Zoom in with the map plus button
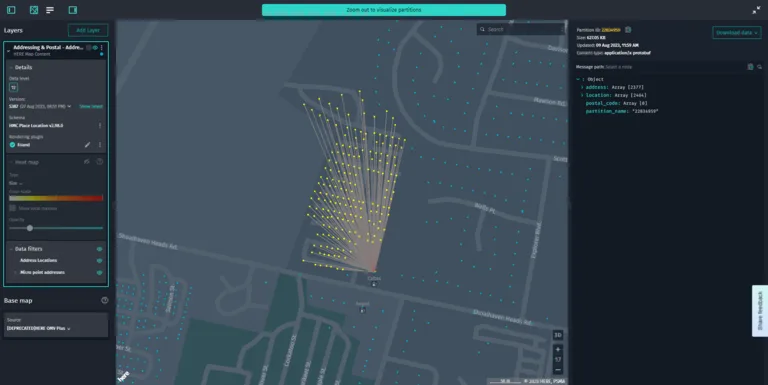Viewport: 768px width, 385px height. pyautogui.click(x=557, y=349)
